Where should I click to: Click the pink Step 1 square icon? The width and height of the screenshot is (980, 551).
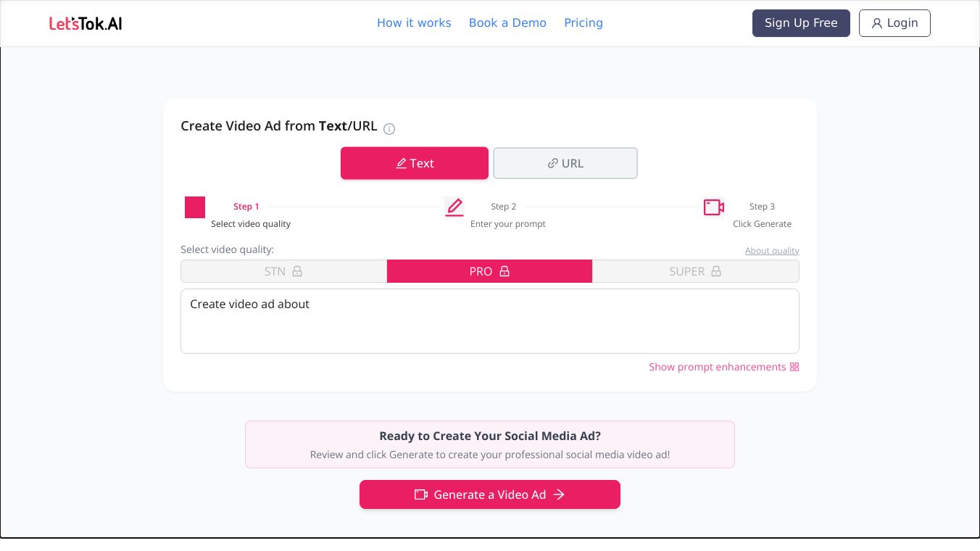pyautogui.click(x=195, y=207)
